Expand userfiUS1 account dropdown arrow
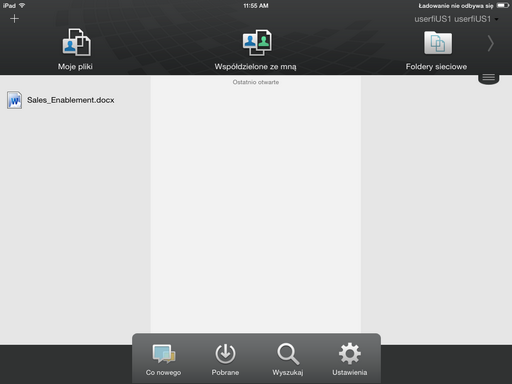Viewport: 512px width, 384px height. pyautogui.click(x=497, y=19)
